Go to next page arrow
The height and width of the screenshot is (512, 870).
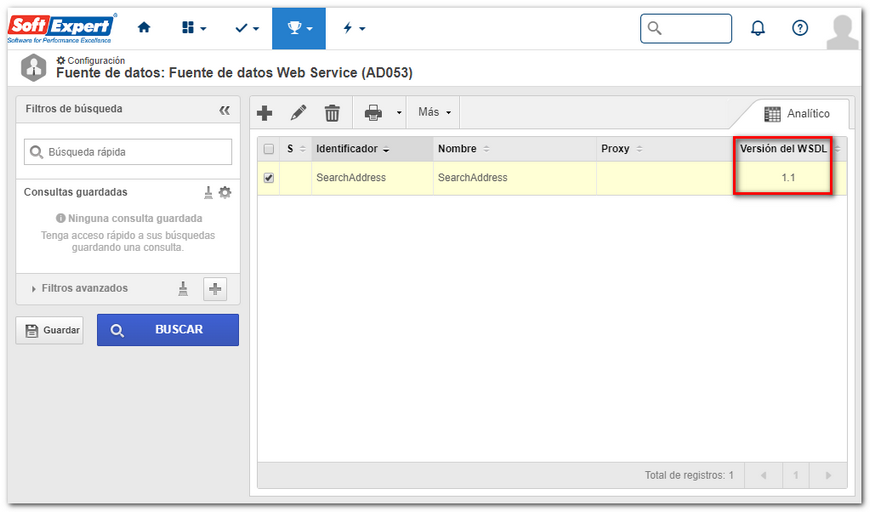point(828,475)
